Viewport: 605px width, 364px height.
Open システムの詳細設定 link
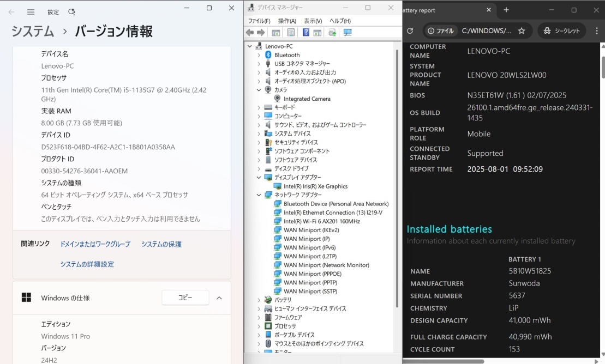point(87,264)
